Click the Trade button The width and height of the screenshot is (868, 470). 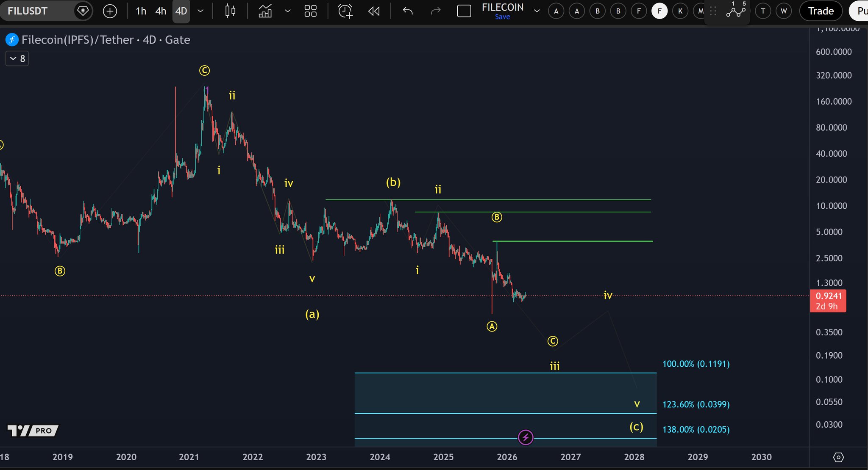pos(821,11)
